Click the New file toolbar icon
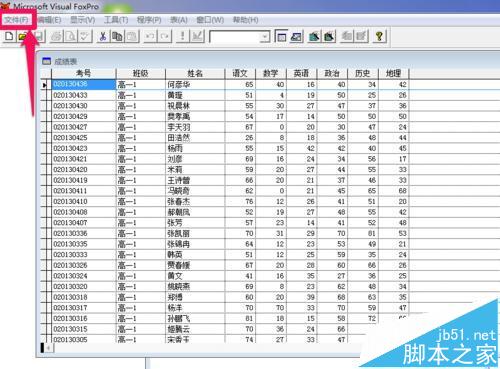Image resolution: width=500 pixels, height=369 pixels. (9, 36)
